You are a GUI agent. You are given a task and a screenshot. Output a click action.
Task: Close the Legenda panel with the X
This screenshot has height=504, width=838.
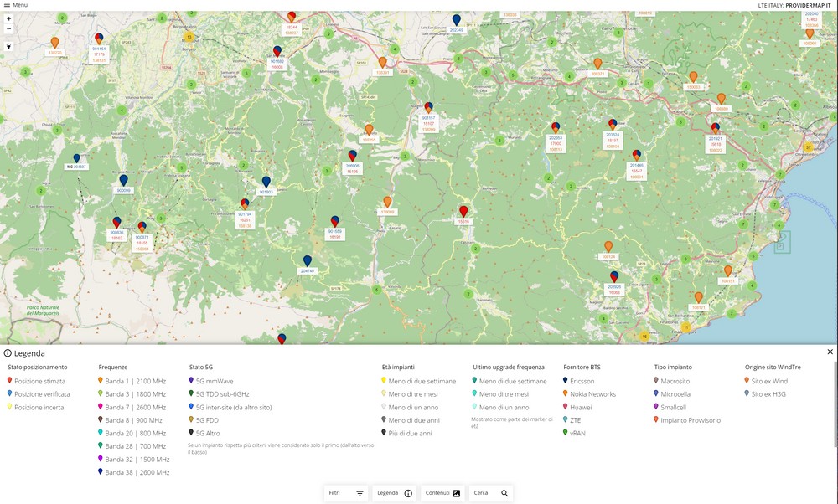[x=830, y=352]
